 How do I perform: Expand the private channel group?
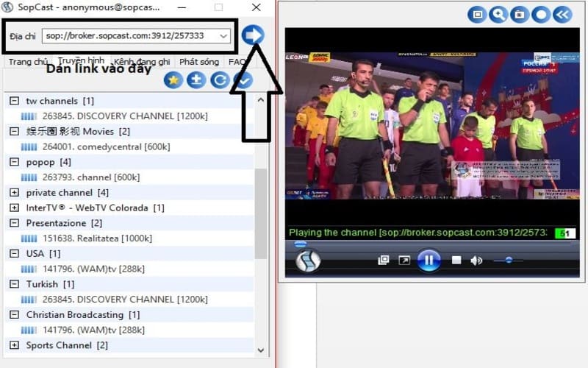click(14, 193)
